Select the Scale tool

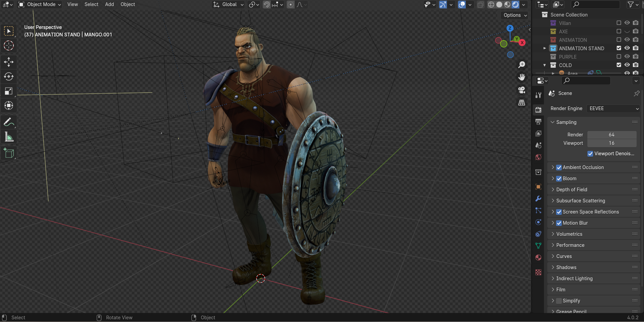click(x=9, y=91)
